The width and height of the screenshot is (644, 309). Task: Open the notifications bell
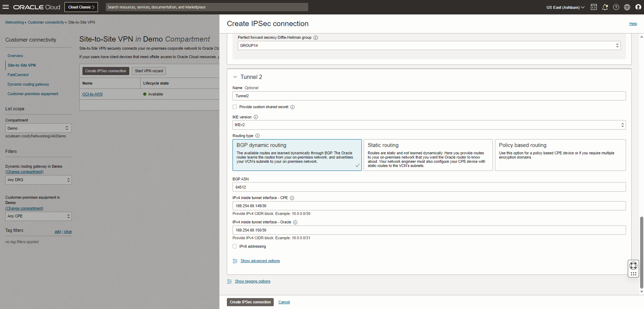coord(605,7)
